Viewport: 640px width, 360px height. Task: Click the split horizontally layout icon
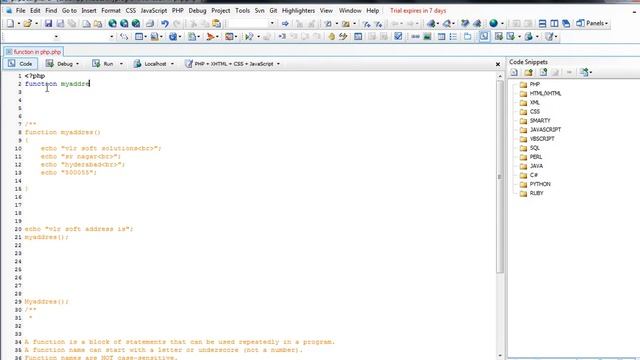point(542,24)
